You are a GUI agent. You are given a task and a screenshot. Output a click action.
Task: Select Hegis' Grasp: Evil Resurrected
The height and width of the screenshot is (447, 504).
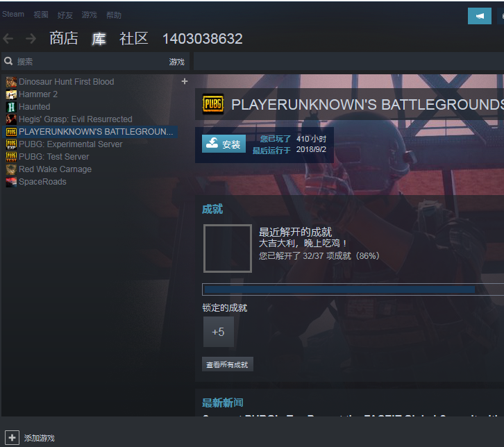(x=76, y=119)
